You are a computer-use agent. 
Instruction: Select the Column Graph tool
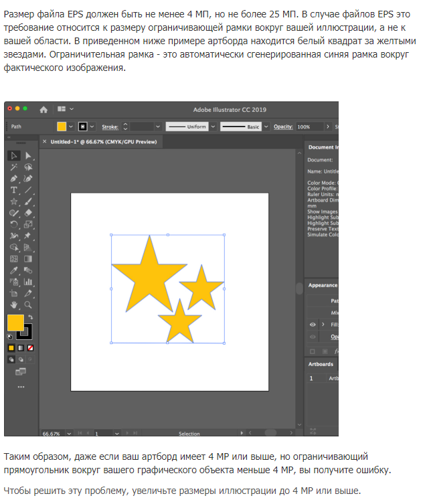[28, 282]
